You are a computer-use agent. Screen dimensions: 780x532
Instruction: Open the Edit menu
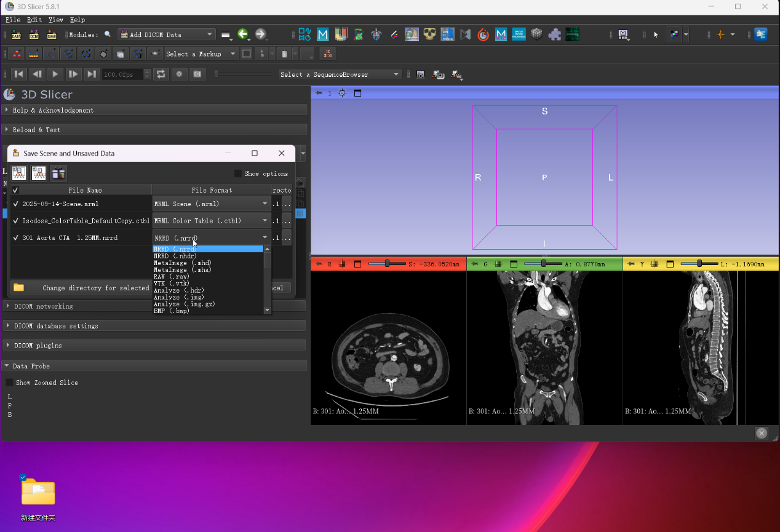click(x=34, y=20)
